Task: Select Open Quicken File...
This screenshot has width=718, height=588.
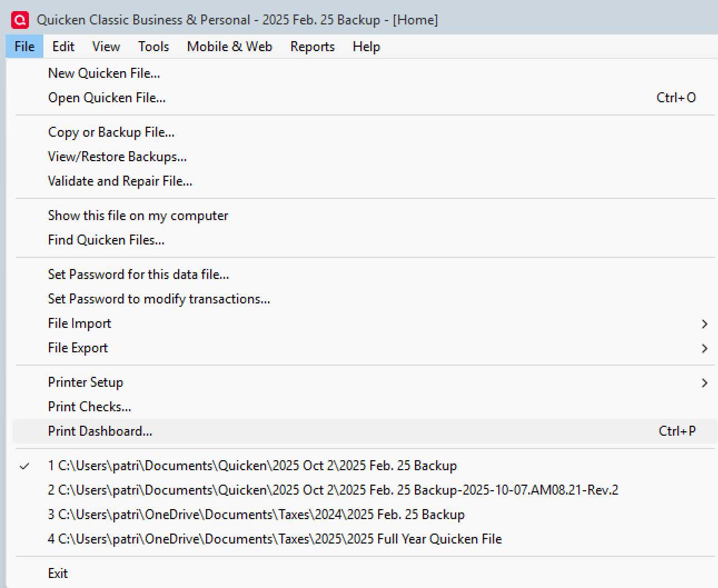Action: click(365, 98)
